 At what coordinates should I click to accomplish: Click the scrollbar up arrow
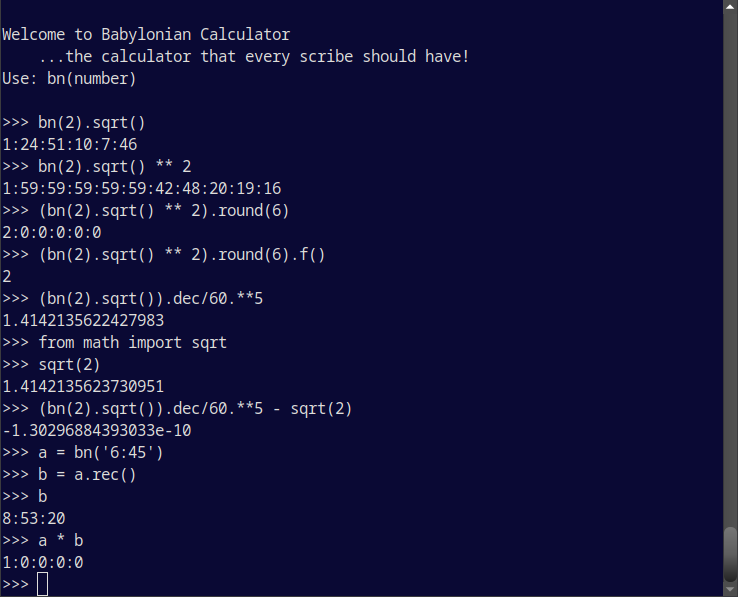point(730,6)
